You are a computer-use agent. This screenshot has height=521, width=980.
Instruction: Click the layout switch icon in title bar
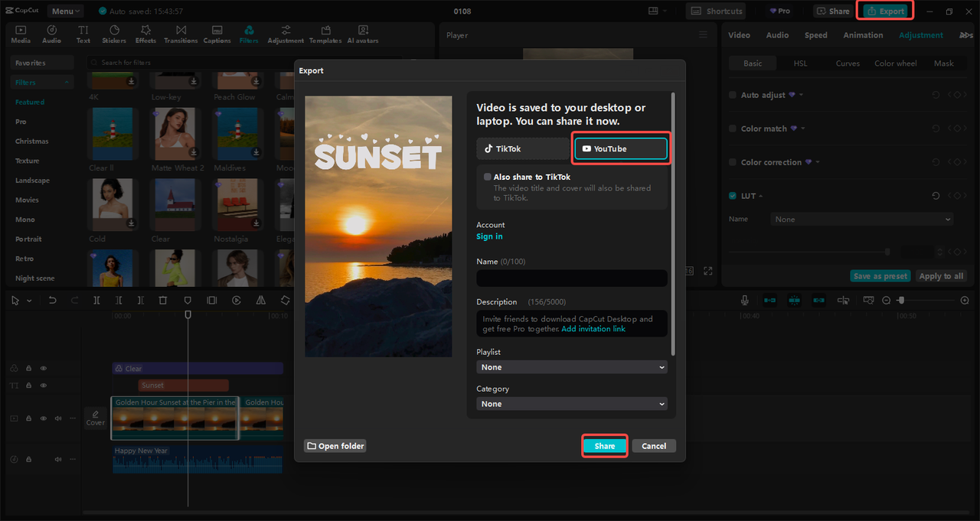tap(653, 11)
